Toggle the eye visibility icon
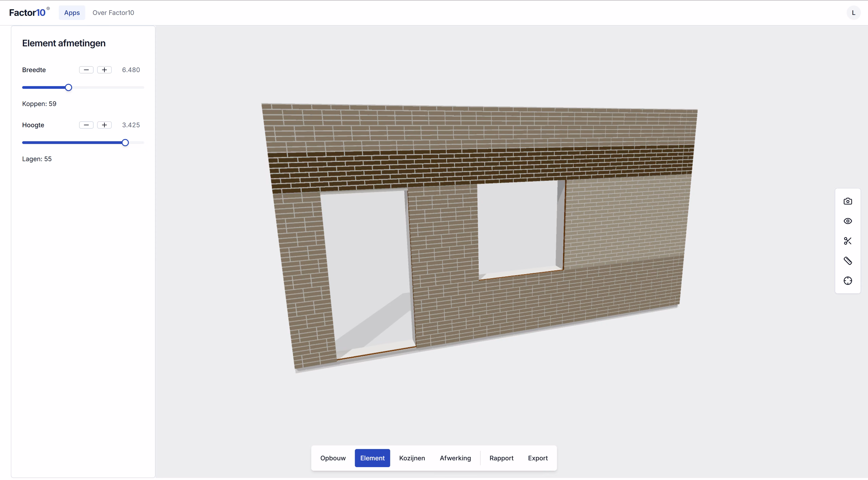This screenshot has width=868, height=480. [x=848, y=221]
